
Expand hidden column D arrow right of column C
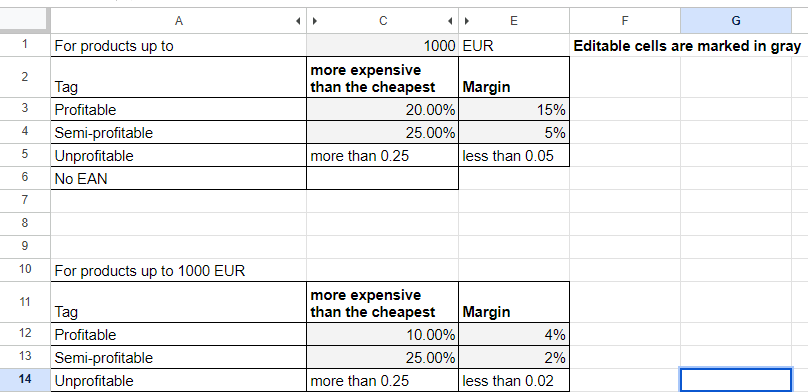click(x=450, y=21)
